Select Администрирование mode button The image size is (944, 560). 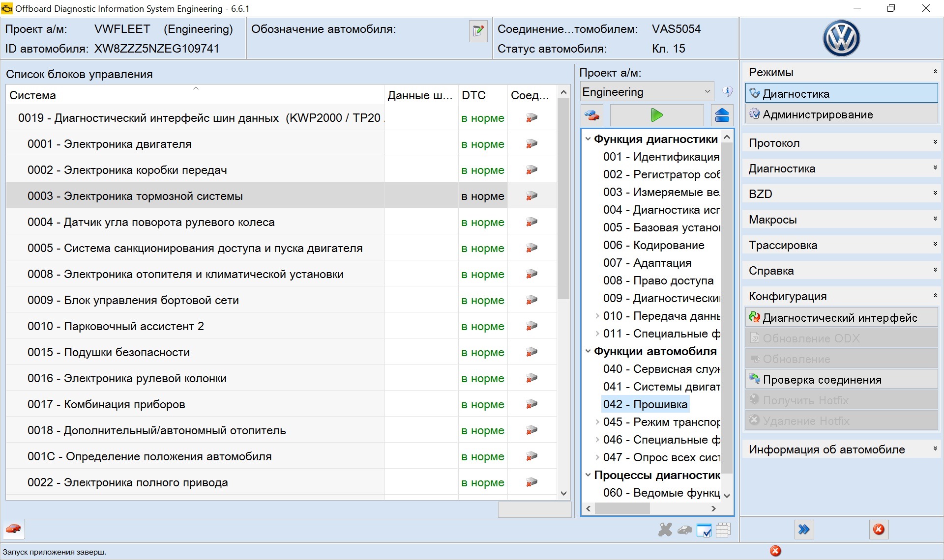(x=841, y=114)
